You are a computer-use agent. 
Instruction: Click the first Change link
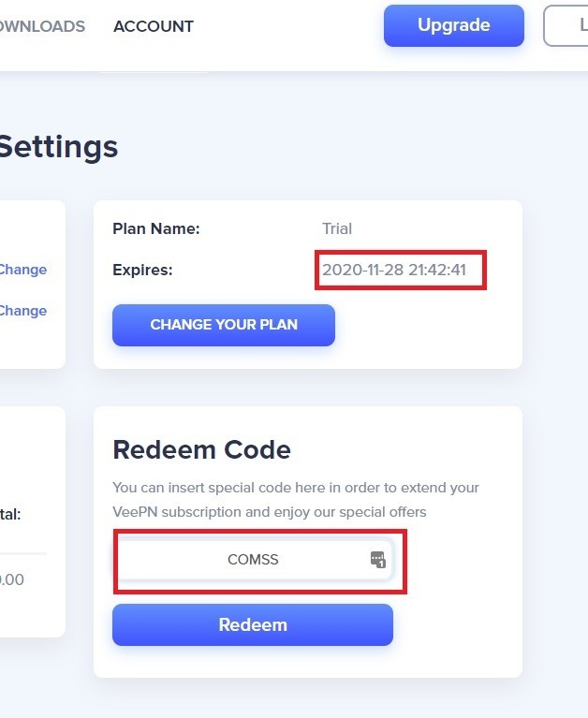click(22, 270)
